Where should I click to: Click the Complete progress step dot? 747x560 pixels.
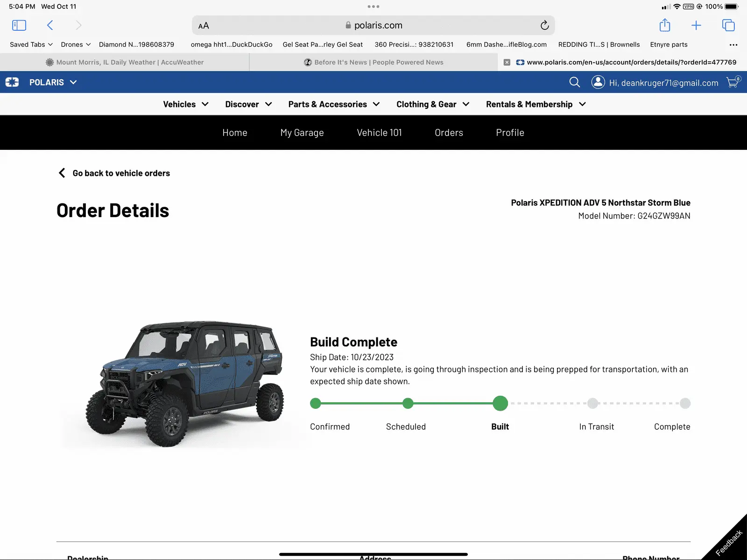pos(685,403)
